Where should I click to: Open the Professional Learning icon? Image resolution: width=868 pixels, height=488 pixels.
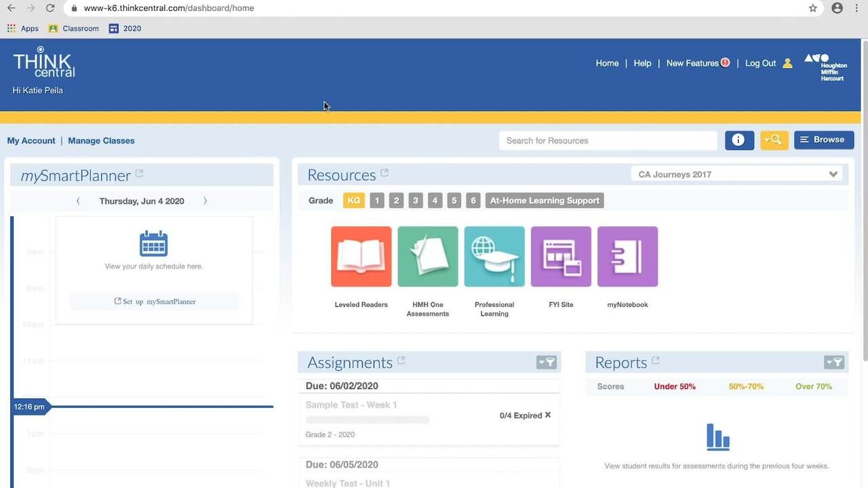(x=494, y=256)
